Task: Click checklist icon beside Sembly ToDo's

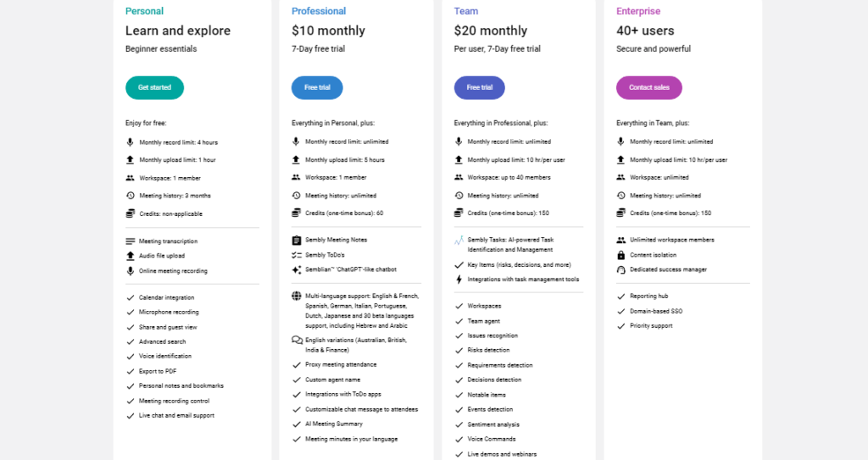Action: (296, 255)
